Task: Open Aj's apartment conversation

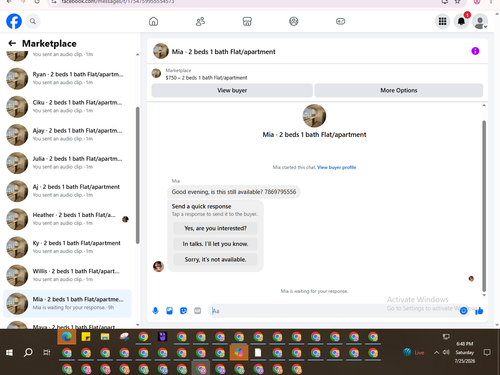Action: click(x=67, y=191)
